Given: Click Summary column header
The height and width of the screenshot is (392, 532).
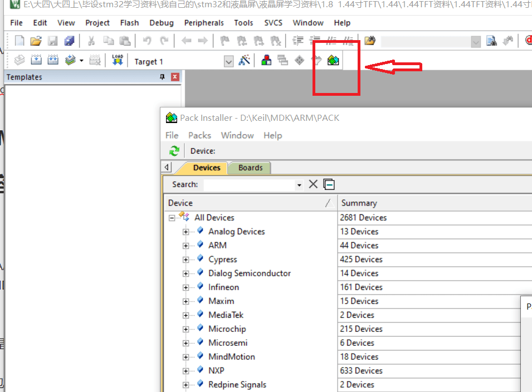Looking at the screenshot, I should point(359,203).
